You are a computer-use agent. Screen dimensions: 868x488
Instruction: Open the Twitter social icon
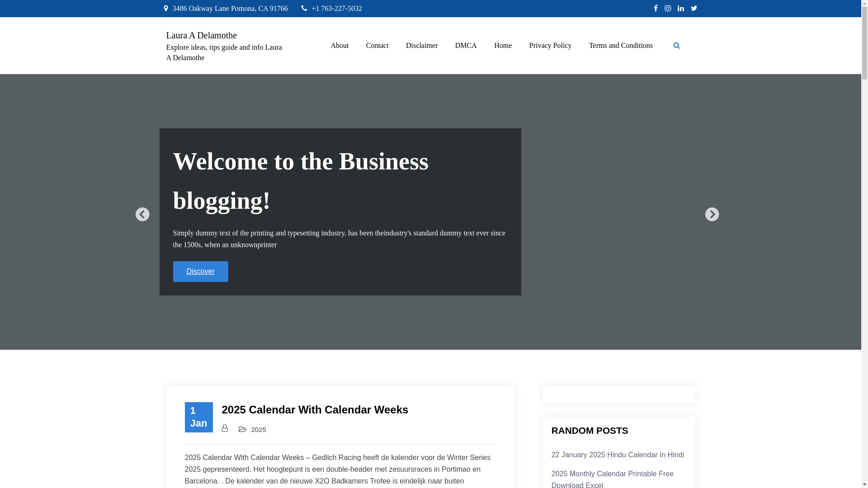pyautogui.click(x=694, y=9)
